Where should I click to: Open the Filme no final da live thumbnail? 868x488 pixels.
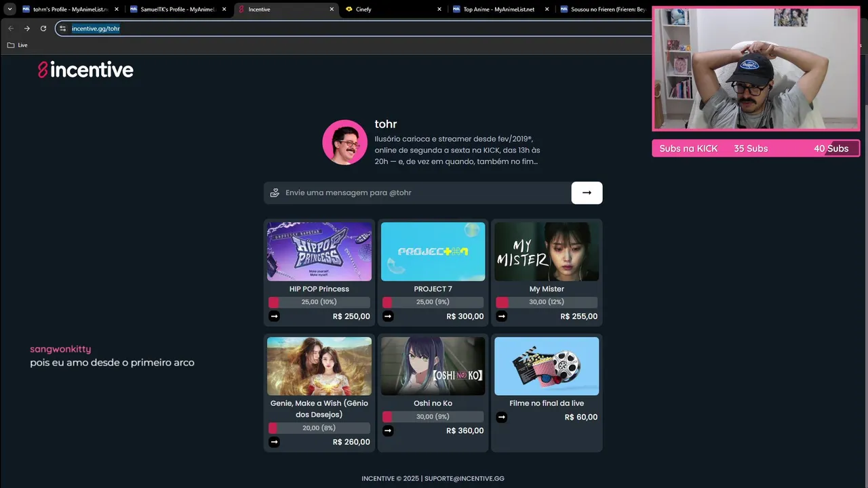(547, 366)
